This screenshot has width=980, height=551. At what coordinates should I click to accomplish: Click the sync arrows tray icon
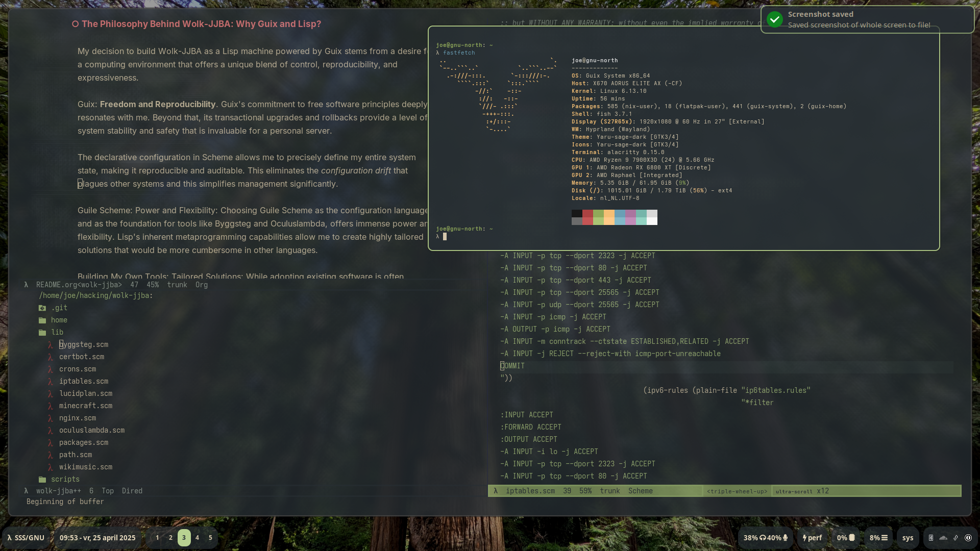(x=956, y=538)
